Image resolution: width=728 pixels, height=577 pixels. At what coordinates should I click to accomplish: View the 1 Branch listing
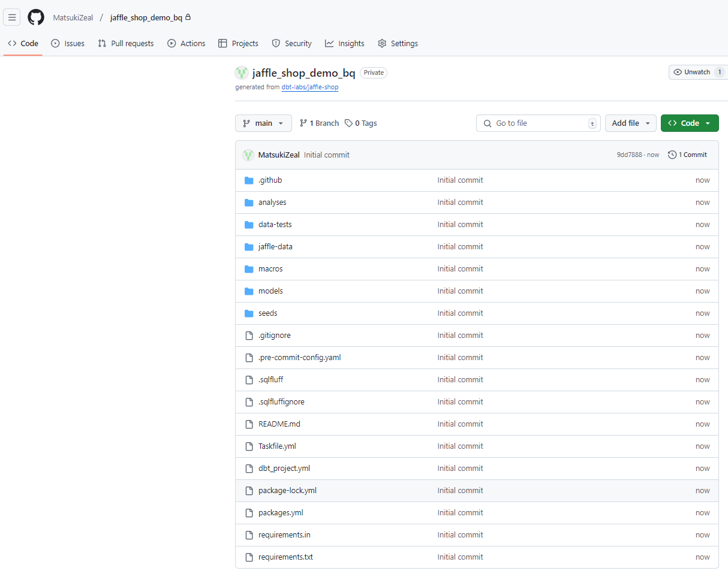click(318, 123)
